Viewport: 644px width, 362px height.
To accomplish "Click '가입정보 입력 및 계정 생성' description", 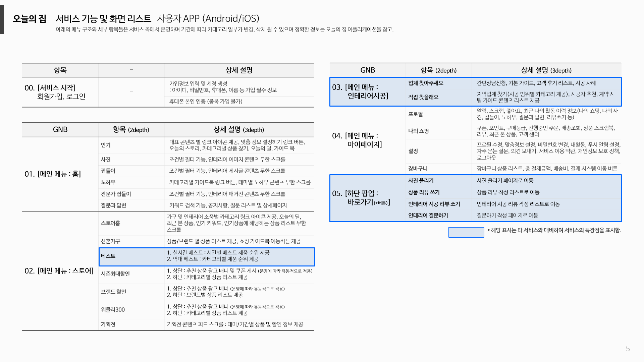I will pyautogui.click(x=198, y=83).
